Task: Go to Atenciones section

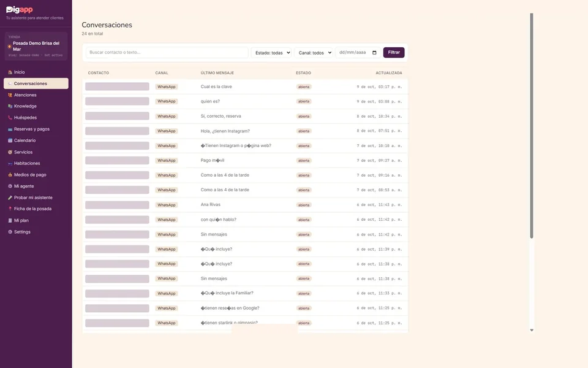Action: (x=36, y=95)
